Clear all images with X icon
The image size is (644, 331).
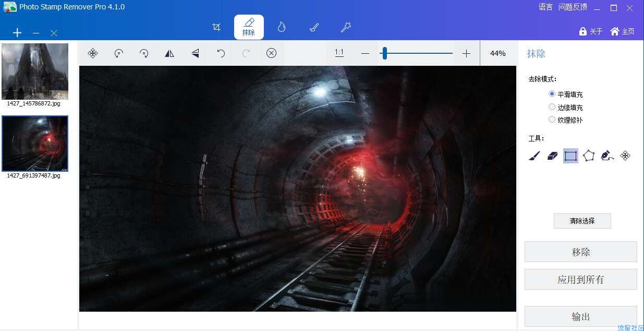(54, 33)
